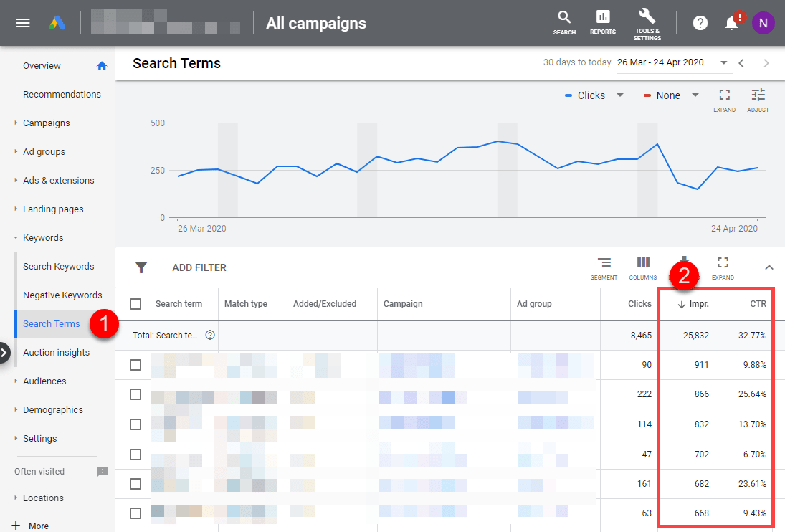
Task: Adjust chart settings
Action: (758, 100)
